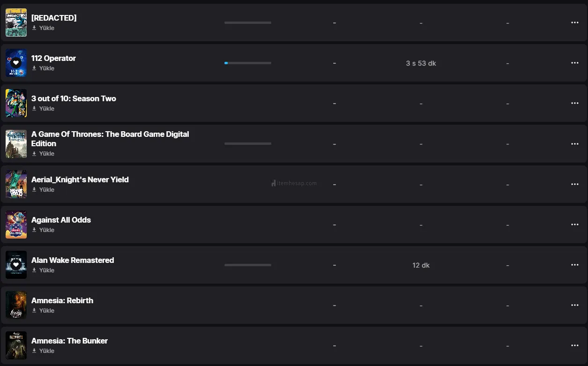Click the 112 Operator progress bar
The width and height of the screenshot is (588, 366).
[248, 63]
